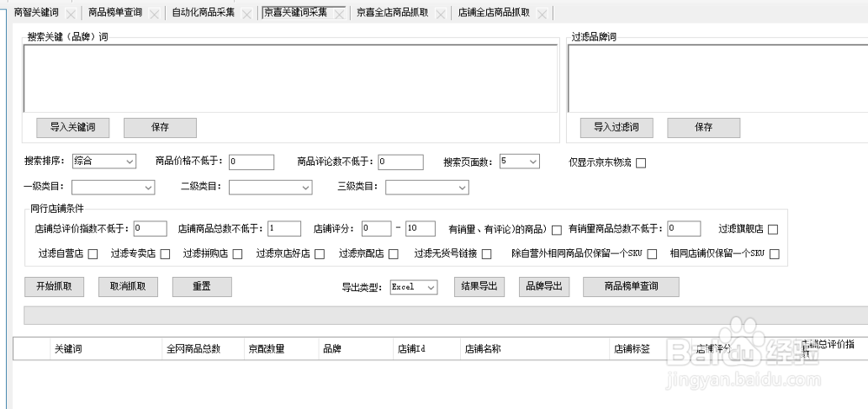Select the 京喜关键词采集 tab

pos(296,12)
